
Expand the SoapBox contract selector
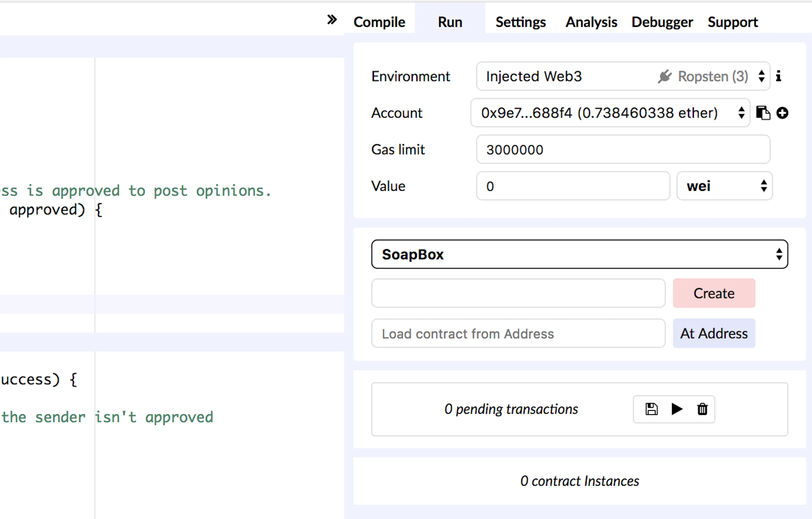579,254
